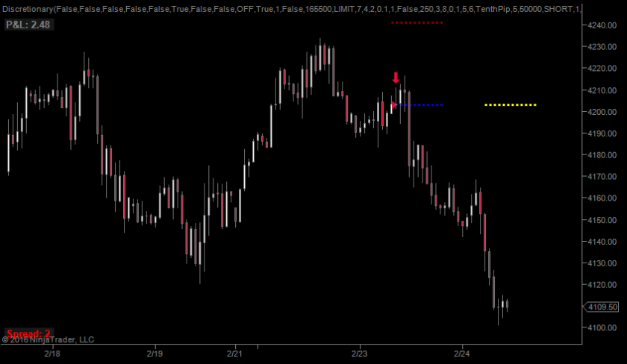
Task: Click the 4130.00 price axis label
Action: [x=602, y=263]
